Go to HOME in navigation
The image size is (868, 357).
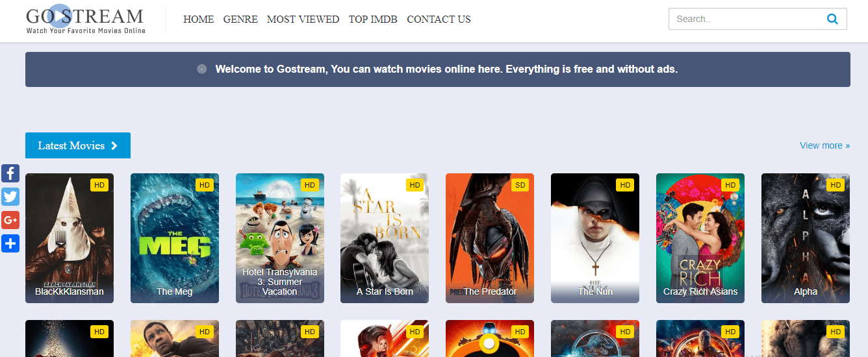click(199, 19)
